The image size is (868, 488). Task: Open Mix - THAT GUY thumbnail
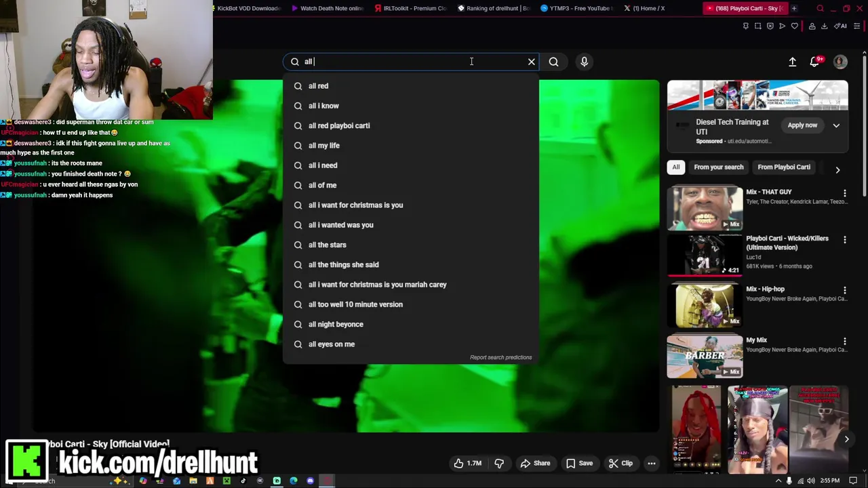705,209
